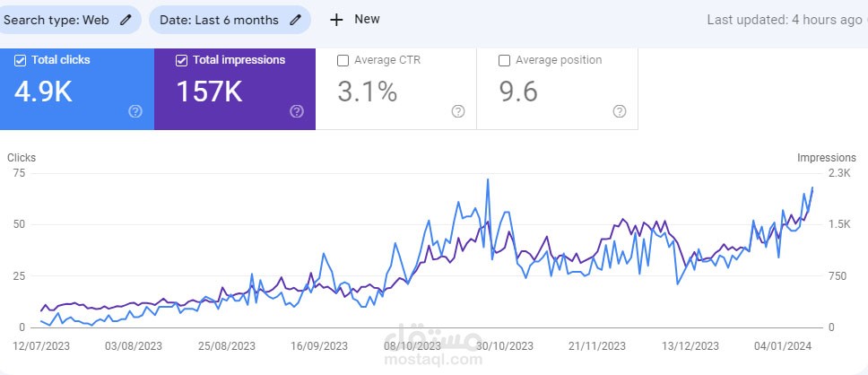Open the help icon on Total impressions card

(x=297, y=111)
